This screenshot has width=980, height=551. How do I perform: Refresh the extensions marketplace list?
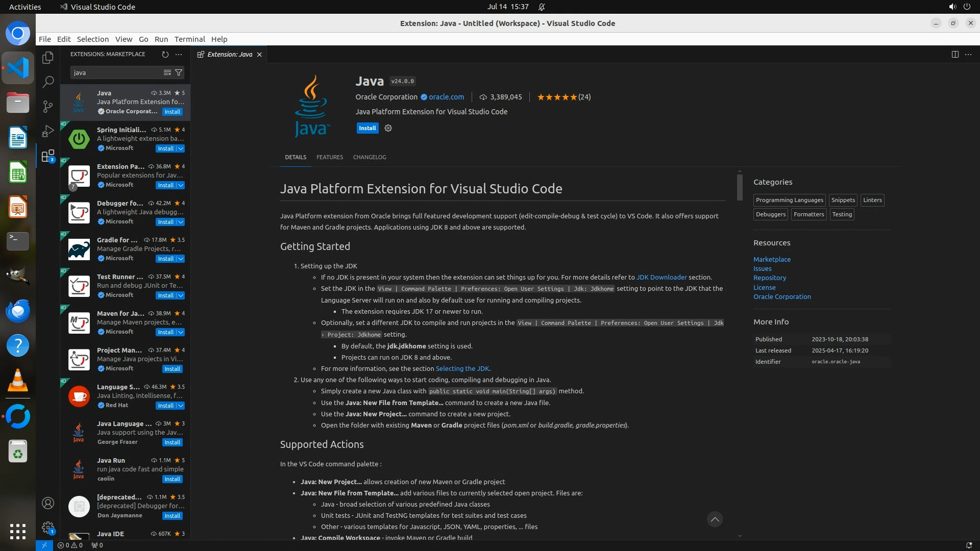tap(165, 54)
